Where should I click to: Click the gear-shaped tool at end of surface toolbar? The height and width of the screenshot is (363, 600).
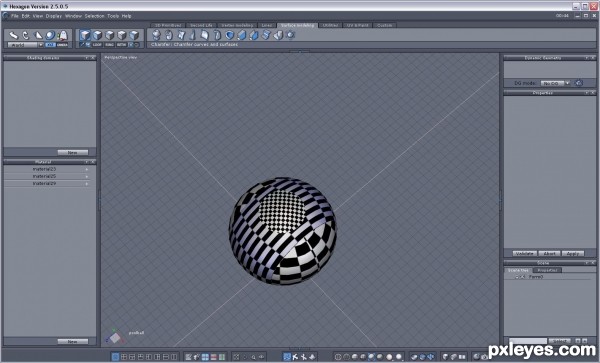coord(290,35)
